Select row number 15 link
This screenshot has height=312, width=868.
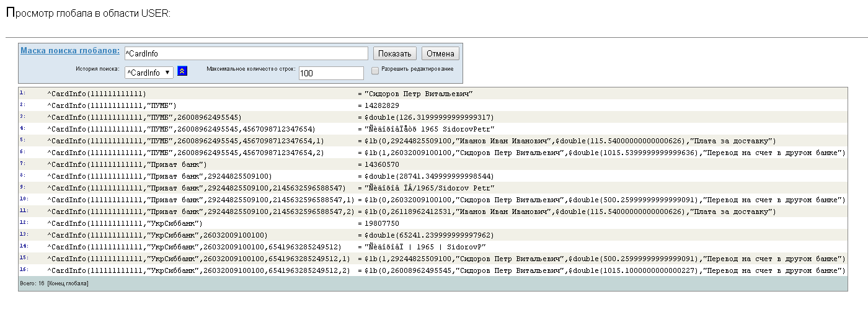pos(24,257)
